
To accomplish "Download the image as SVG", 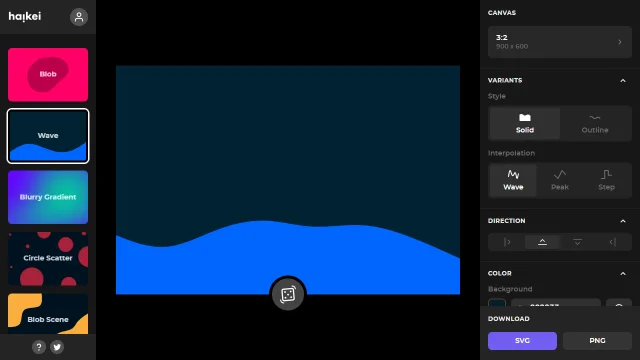I will pyautogui.click(x=522, y=341).
